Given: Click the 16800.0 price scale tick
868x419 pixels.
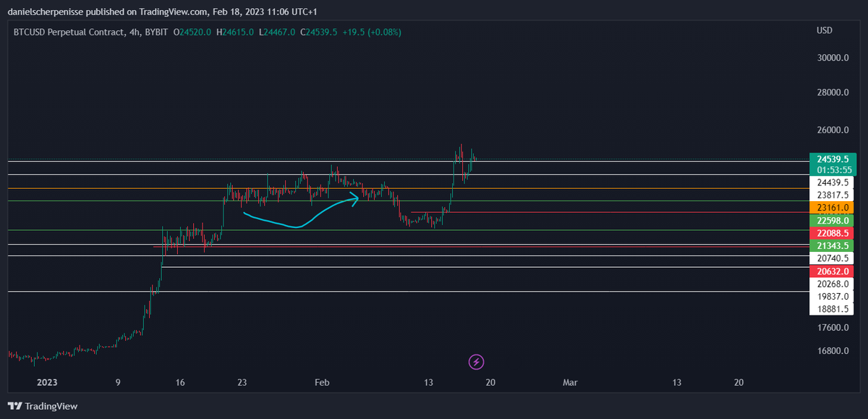Looking at the screenshot, I should tap(833, 351).
